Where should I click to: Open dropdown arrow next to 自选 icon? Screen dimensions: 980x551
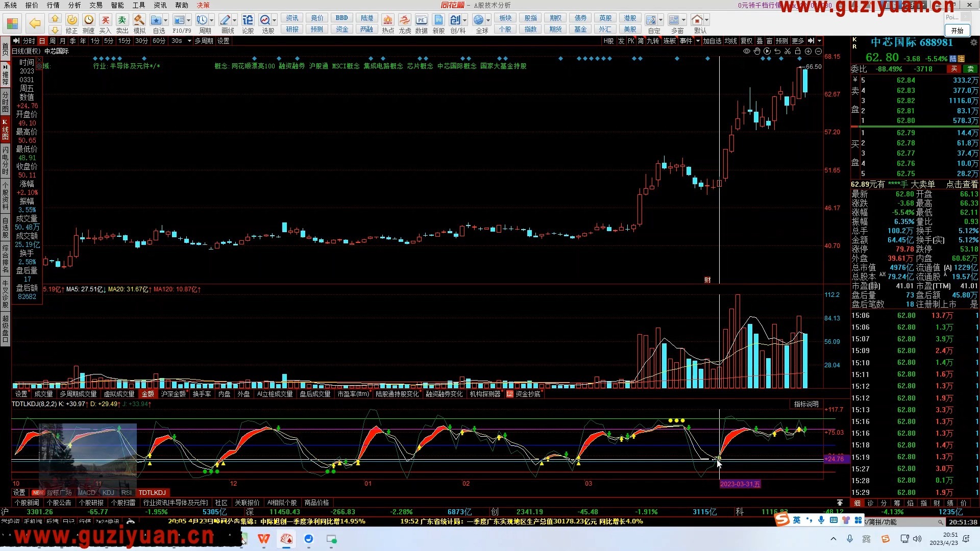click(x=166, y=20)
